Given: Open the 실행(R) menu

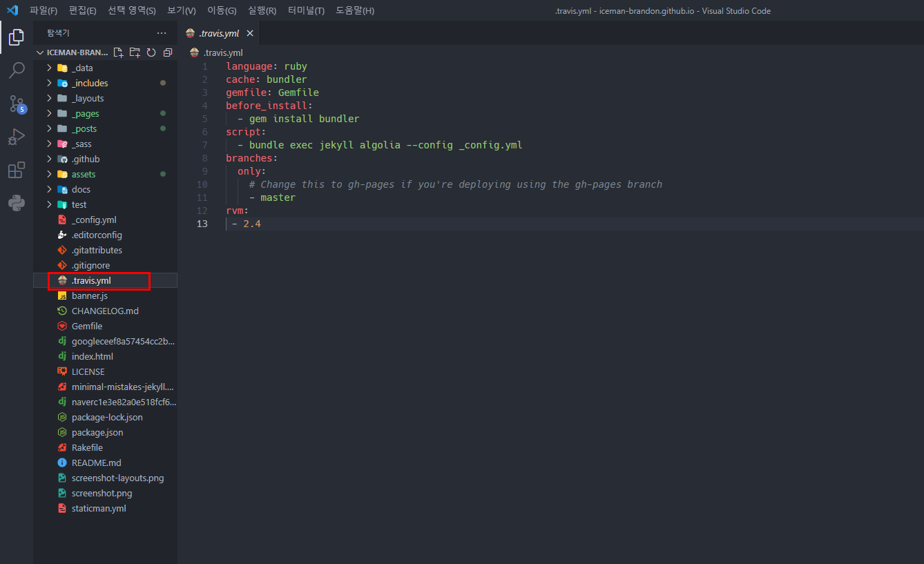Looking at the screenshot, I should pos(262,10).
